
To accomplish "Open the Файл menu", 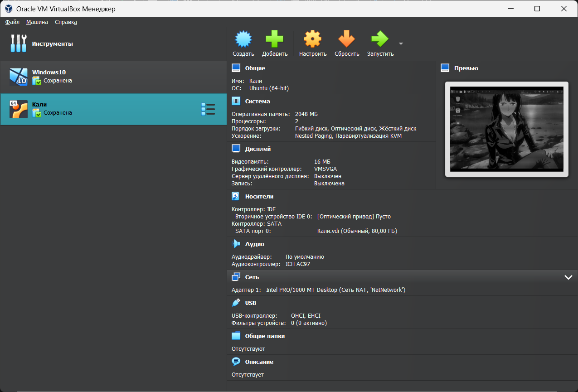I will click(12, 22).
